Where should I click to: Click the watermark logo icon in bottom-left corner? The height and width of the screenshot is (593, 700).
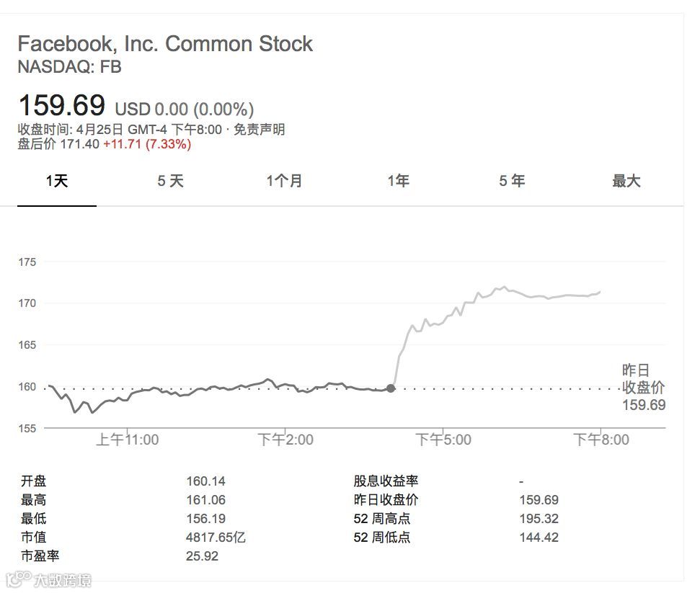[18, 579]
